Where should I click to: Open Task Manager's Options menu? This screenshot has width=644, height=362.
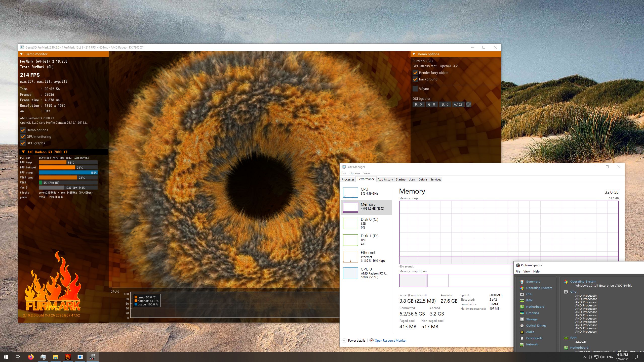[354, 173]
